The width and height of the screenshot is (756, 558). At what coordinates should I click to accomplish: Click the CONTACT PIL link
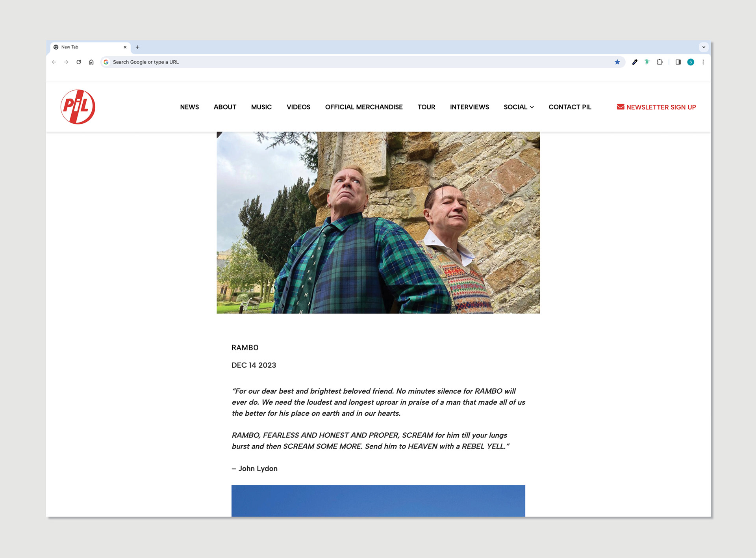(x=570, y=107)
